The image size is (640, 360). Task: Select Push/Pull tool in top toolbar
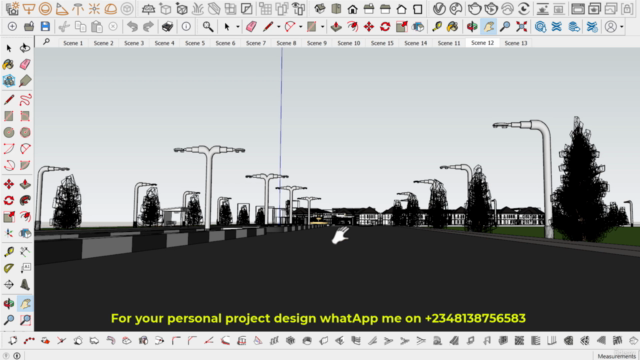pyautogui.click(x=336, y=27)
